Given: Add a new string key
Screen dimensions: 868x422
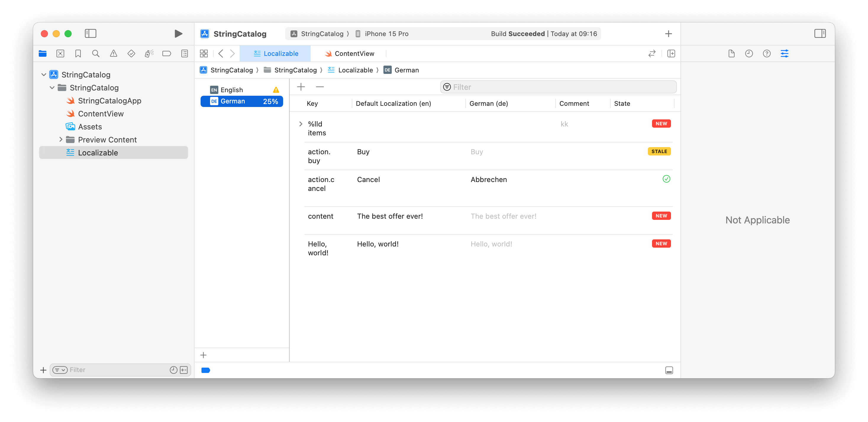Looking at the screenshot, I should pyautogui.click(x=301, y=87).
